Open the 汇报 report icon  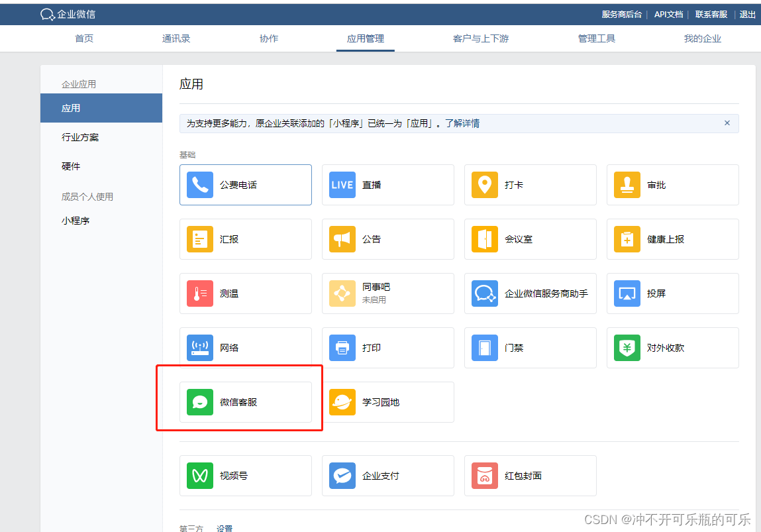coord(199,239)
